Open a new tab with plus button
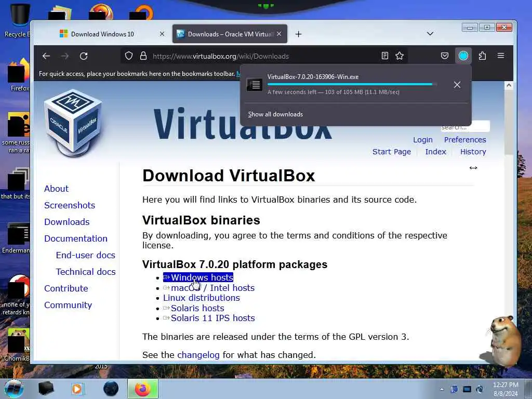The width and height of the screenshot is (532, 399). (298, 34)
